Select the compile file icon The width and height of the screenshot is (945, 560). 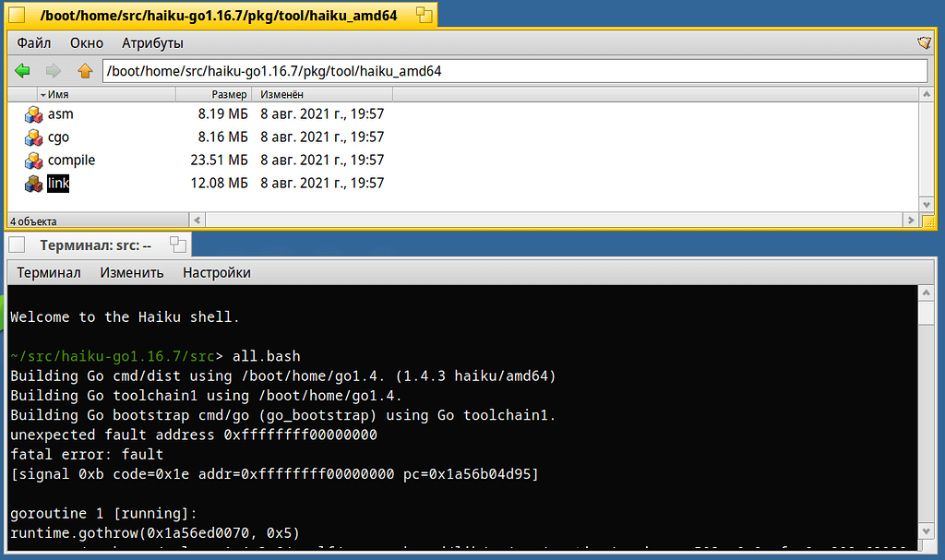[x=33, y=161]
